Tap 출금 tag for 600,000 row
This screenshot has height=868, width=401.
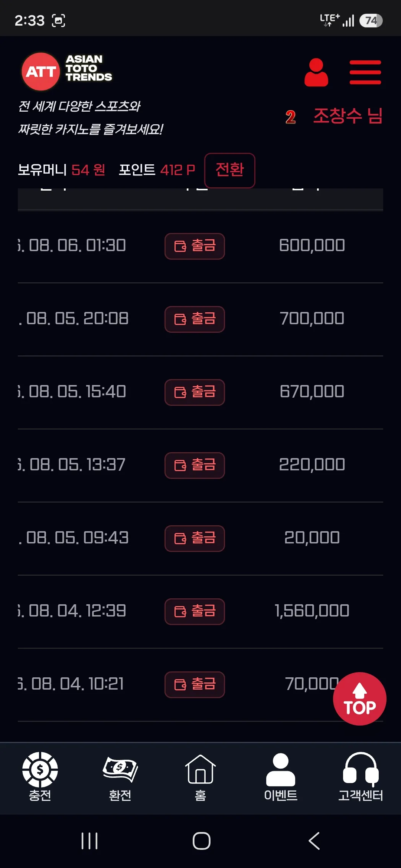195,246
